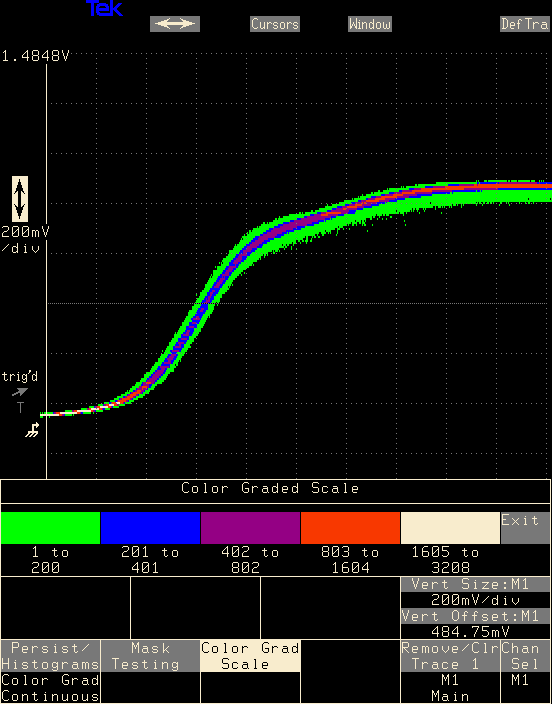Image resolution: width=552 pixels, height=704 pixels.
Task: Toggle Persist/Histograms Color Grad Continuous setting
Action: pos(50,672)
